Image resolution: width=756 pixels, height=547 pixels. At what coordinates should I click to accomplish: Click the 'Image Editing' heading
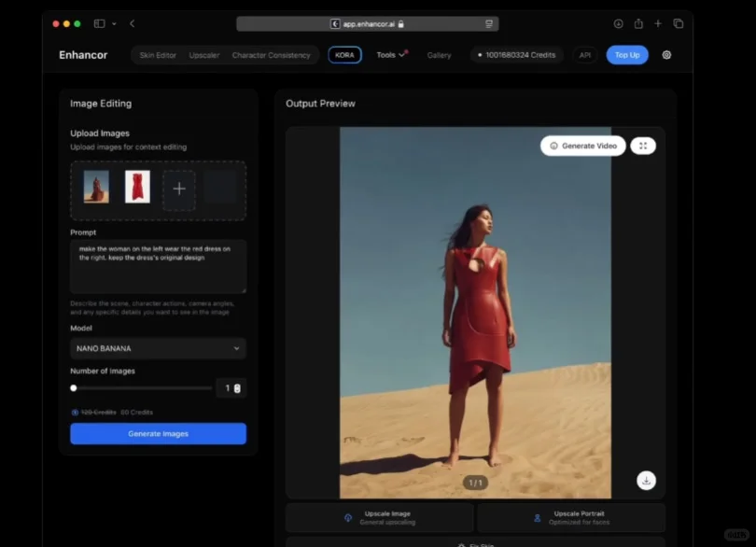click(x=101, y=104)
